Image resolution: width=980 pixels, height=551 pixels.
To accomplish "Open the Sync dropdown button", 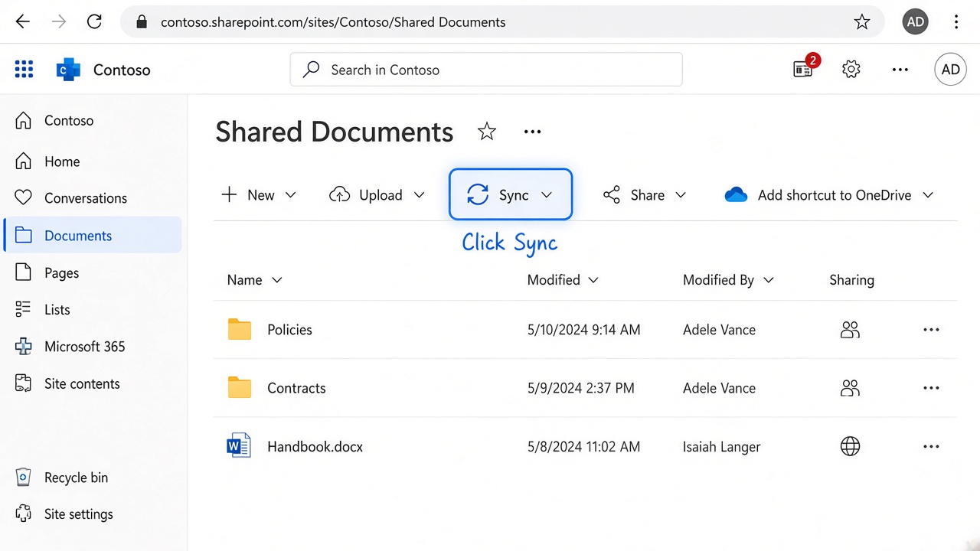I will [511, 194].
